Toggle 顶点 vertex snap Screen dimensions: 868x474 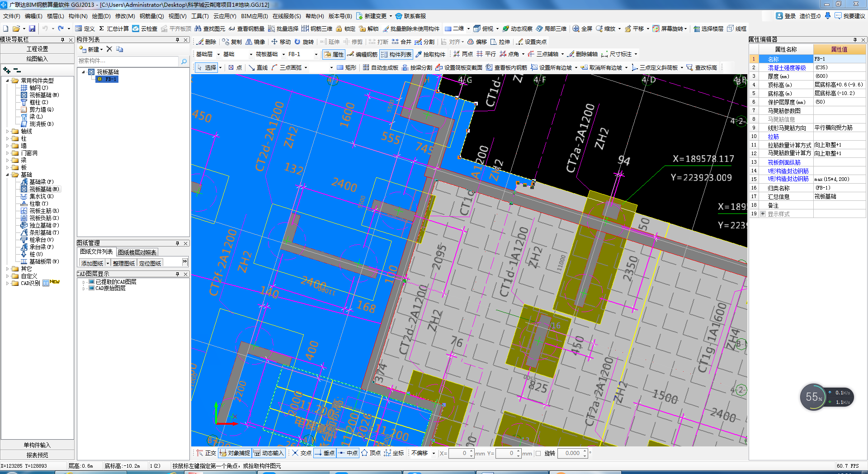click(371, 453)
